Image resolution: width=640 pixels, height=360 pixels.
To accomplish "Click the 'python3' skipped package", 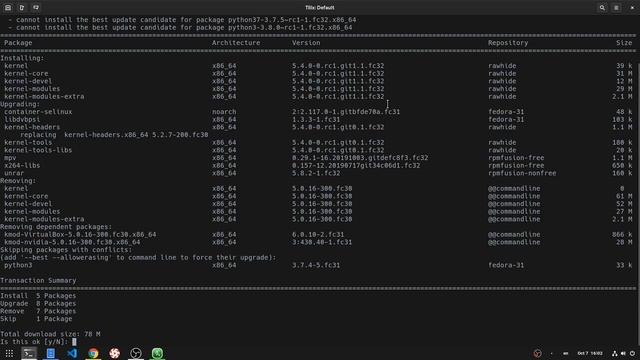I will (18, 265).
